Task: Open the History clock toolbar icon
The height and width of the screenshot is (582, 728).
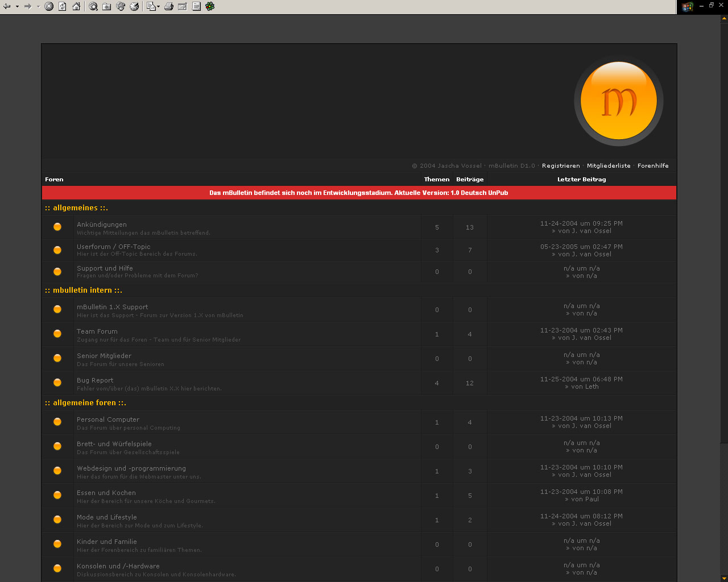Action: point(134,6)
